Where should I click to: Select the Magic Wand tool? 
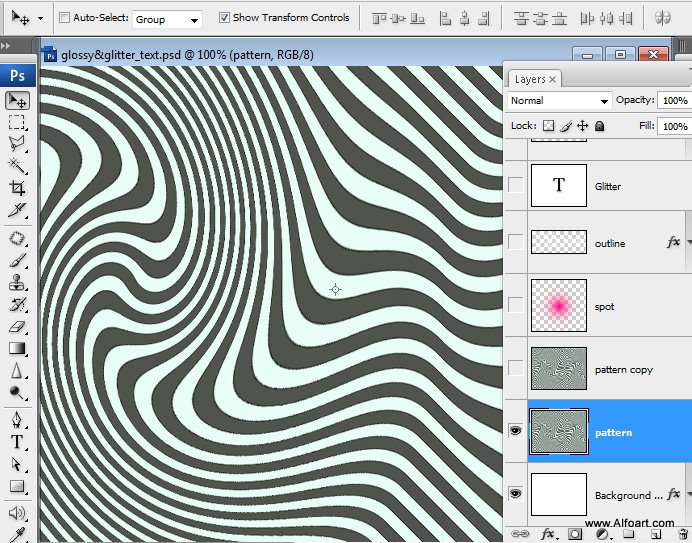coord(17,166)
